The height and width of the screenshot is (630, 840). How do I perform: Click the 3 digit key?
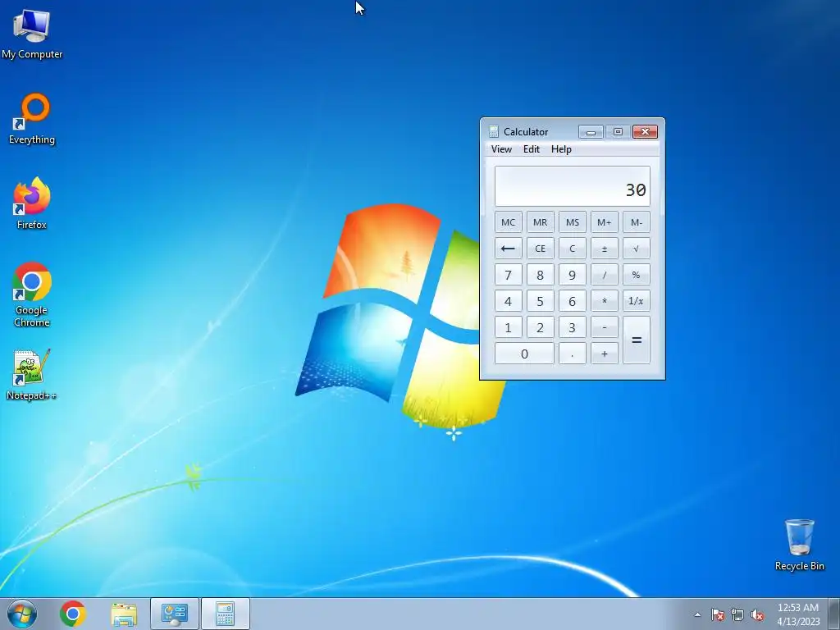(x=572, y=327)
